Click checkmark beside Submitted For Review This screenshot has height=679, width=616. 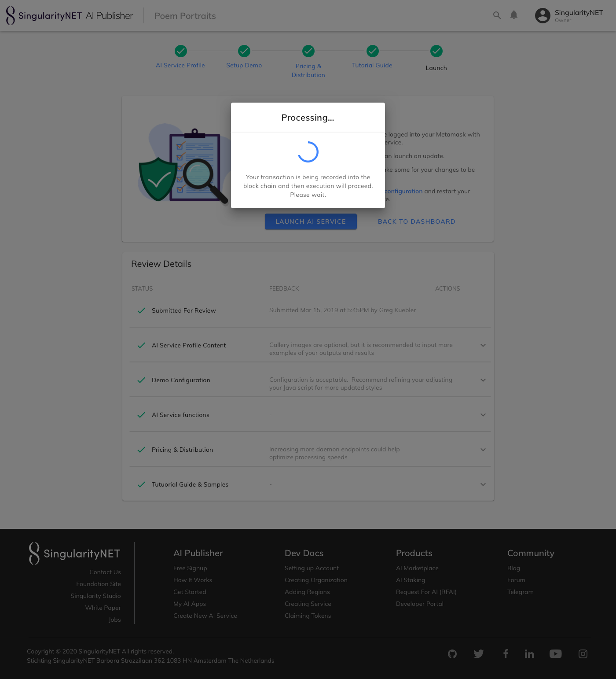click(x=141, y=310)
